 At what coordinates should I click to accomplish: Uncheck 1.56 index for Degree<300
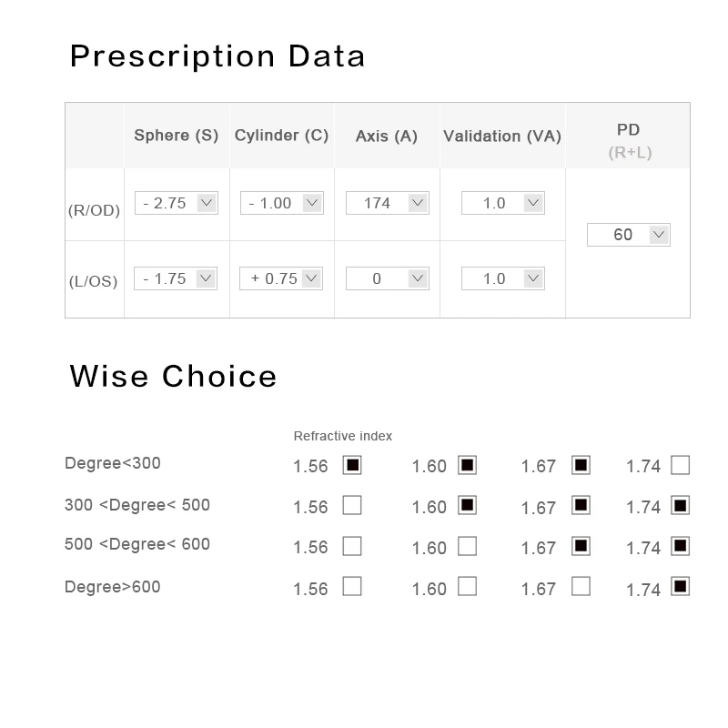[x=352, y=465]
